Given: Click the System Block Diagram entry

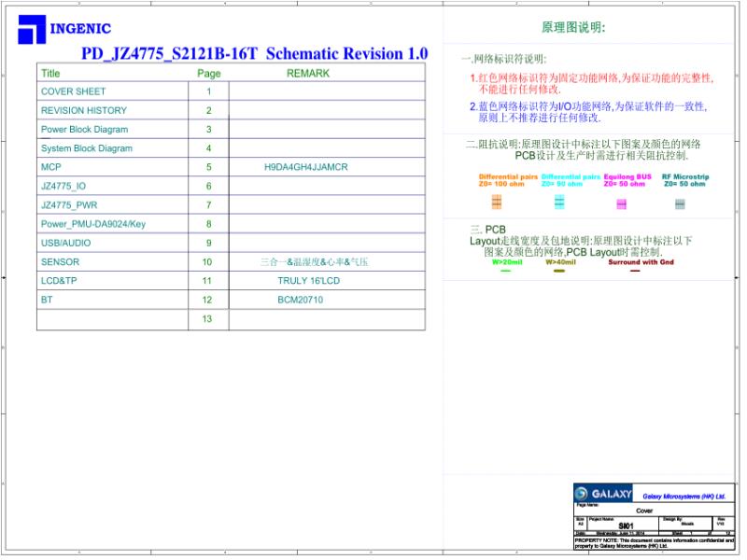Looking at the screenshot, I should point(87,148).
